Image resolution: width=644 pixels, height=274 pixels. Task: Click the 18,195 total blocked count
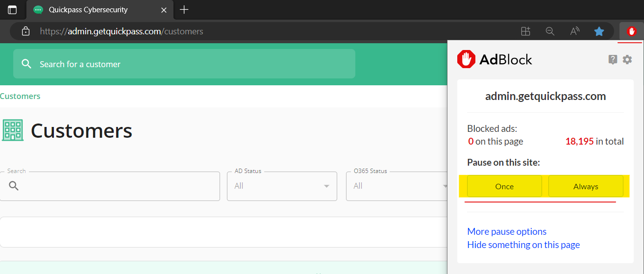click(579, 141)
